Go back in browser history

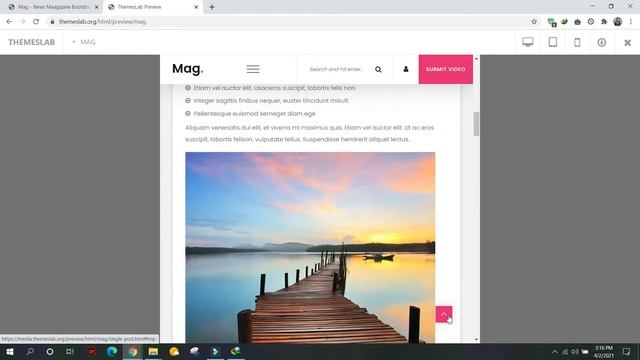(x=9, y=22)
